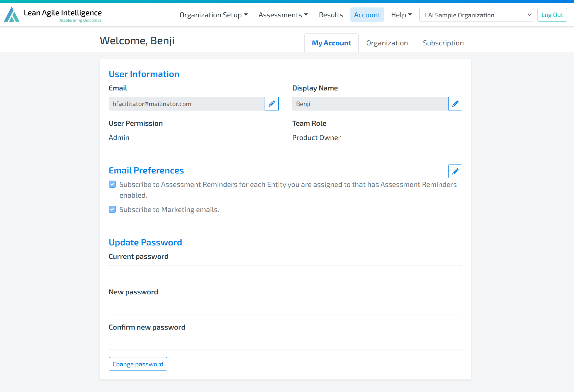
Task: Click the Change password button
Action: point(138,364)
